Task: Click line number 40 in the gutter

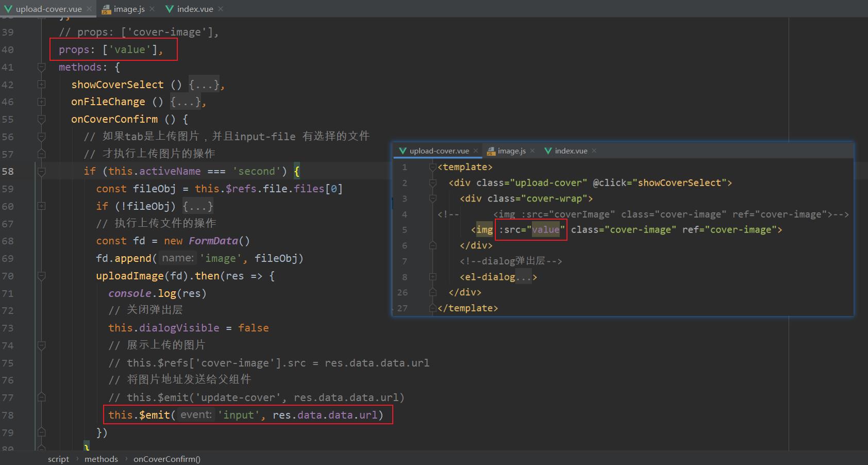Action: pos(8,49)
